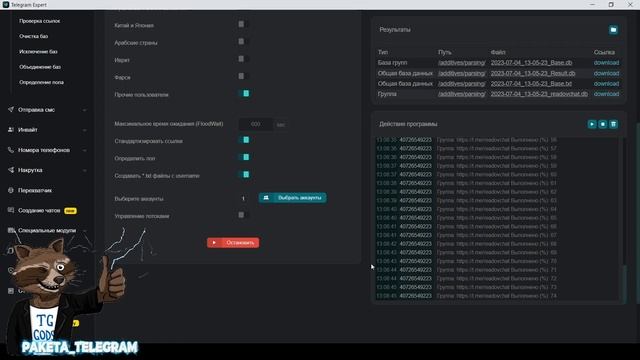Screen dimensions: 640x360
Task: Toggle the Арабские страны switch
Action: click(243, 42)
